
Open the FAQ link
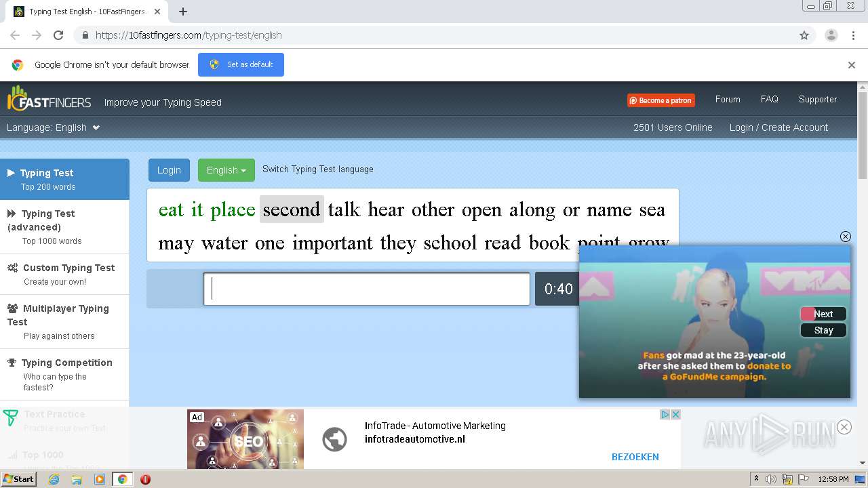(x=769, y=99)
